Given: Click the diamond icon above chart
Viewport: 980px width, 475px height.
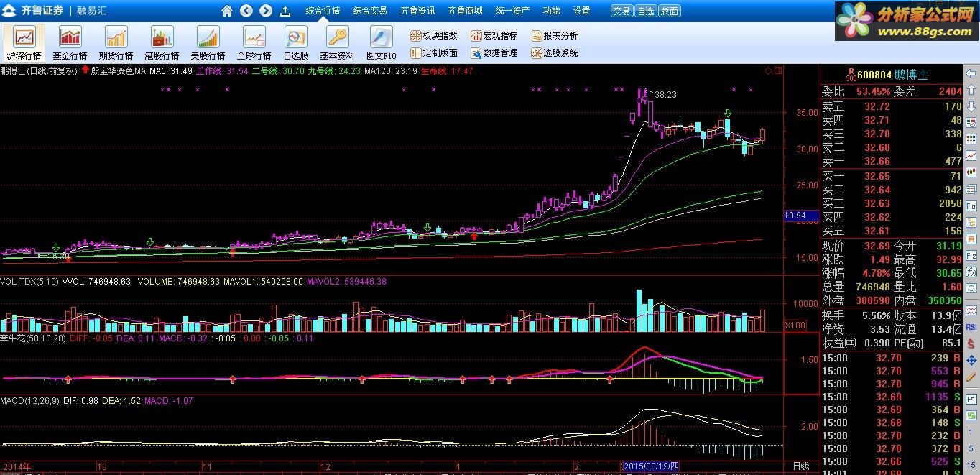Looking at the screenshot, I should tap(768, 70).
